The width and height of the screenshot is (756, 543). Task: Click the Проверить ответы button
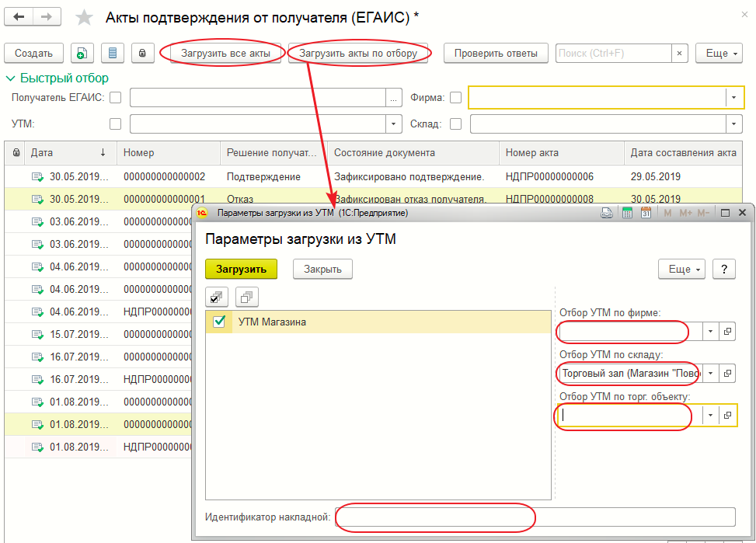tap(496, 53)
